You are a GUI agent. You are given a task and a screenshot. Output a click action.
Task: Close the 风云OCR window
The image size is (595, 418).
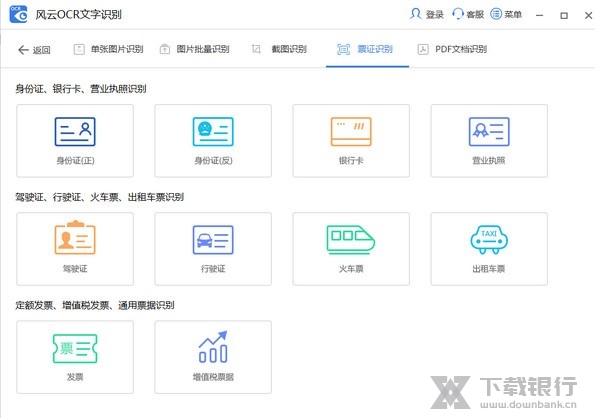588,15
